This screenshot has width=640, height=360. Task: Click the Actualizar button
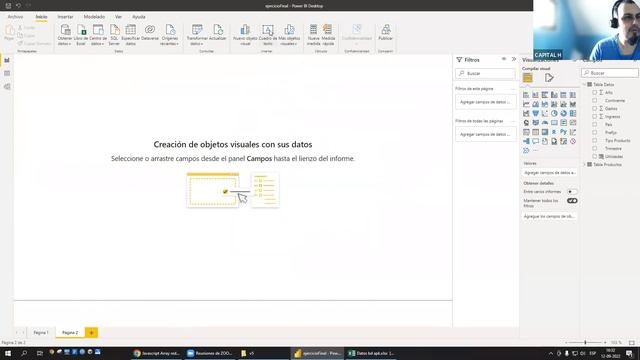[218, 33]
